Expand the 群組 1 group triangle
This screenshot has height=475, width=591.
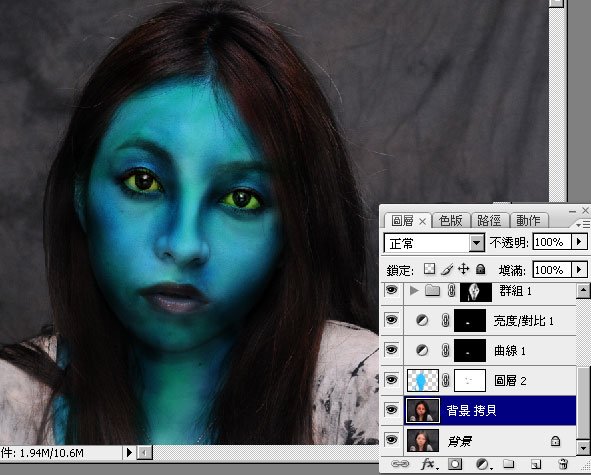pyautogui.click(x=414, y=290)
